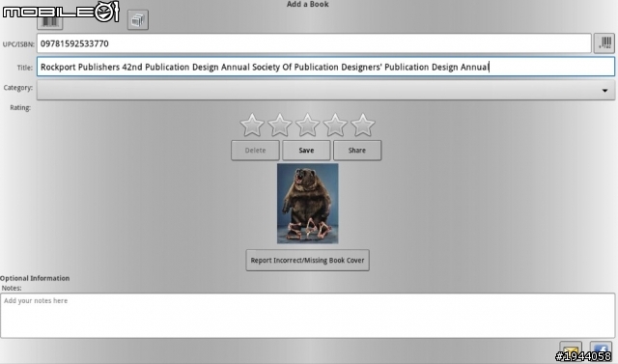Click the UPC/ISBN input field
Viewport: 618px width, 364px height.
point(314,43)
